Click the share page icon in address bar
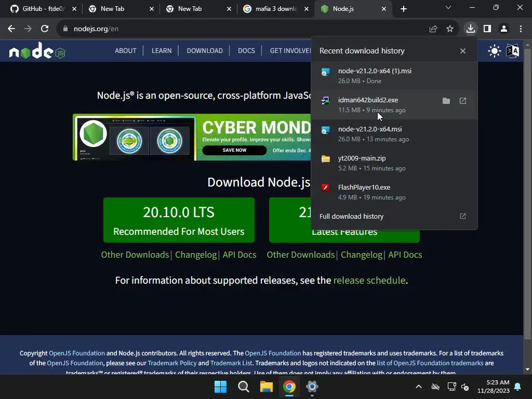Image resolution: width=532 pixels, height=399 pixels. [x=433, y=29]
